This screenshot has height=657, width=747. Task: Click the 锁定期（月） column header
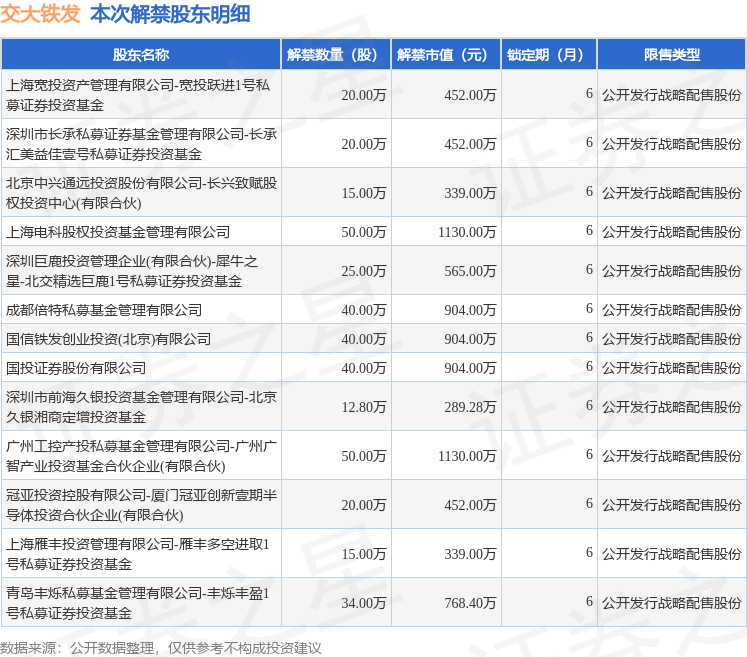click(549, 55)
